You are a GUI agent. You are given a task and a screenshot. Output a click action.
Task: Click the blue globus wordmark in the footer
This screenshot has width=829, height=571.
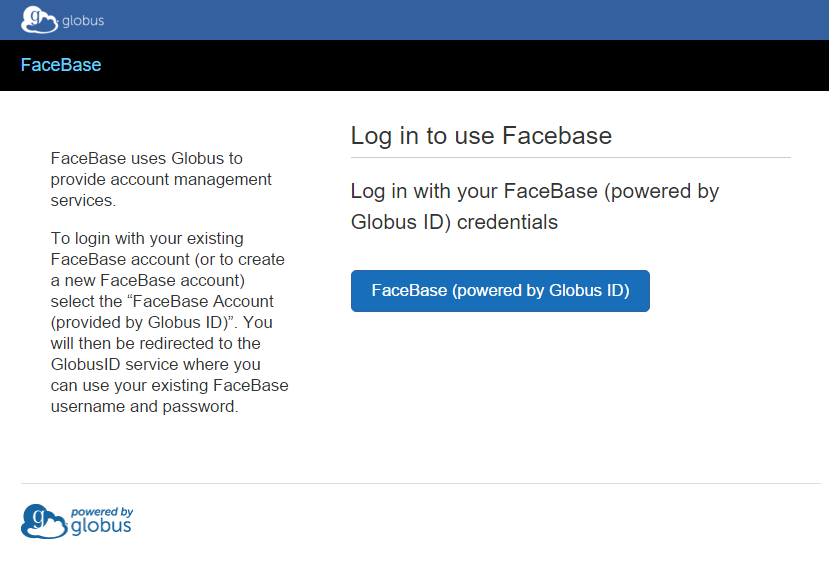(101, 526)
